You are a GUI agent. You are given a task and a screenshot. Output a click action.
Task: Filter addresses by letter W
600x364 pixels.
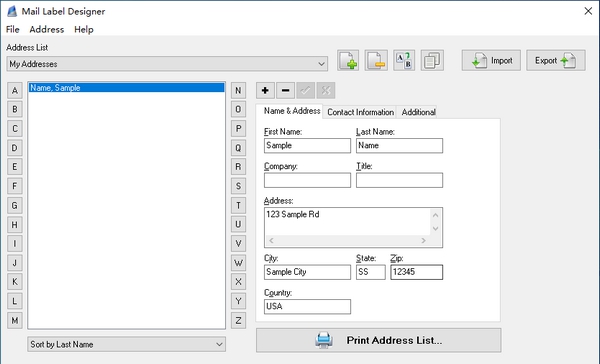tap(238, 263)
